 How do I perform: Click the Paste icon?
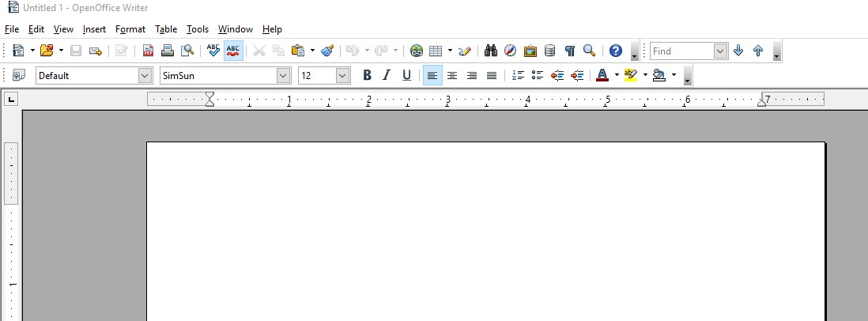(x=298, y=51)
